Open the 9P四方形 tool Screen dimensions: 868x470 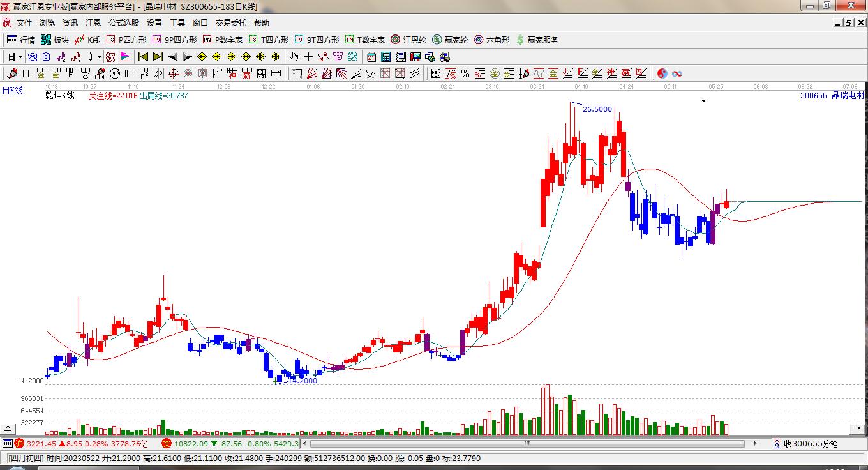tap(174, 40)
